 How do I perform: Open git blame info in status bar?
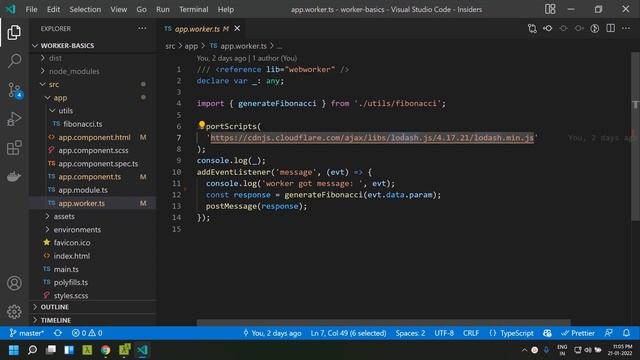pyautogui.click(x=272, y=333)
